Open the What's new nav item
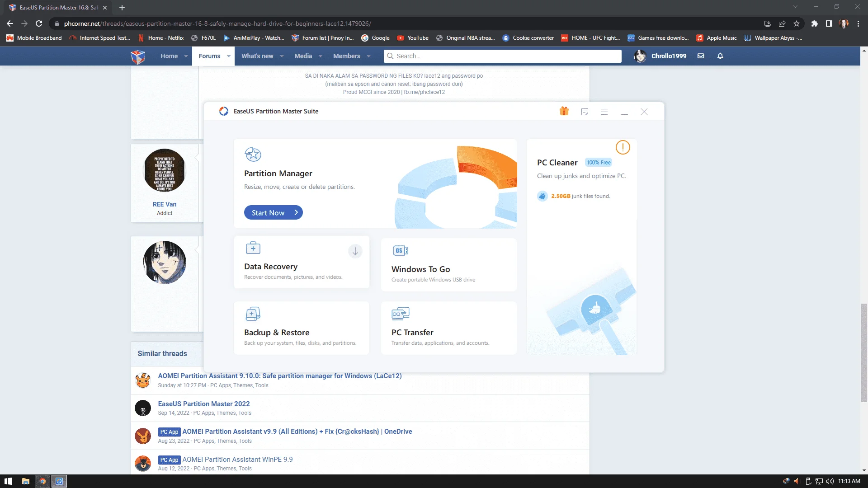The width and height of the screenshot is (868, 488). (257, 56)
